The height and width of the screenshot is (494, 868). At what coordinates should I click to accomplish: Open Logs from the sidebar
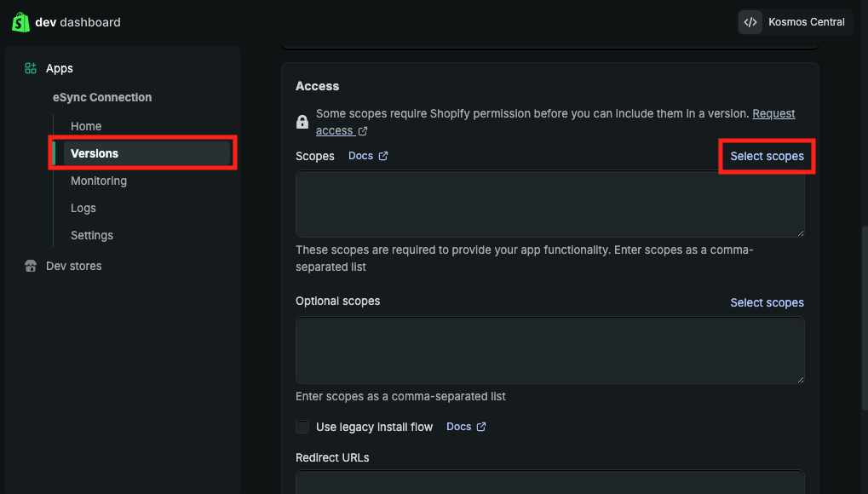click(x=83, y=208)
